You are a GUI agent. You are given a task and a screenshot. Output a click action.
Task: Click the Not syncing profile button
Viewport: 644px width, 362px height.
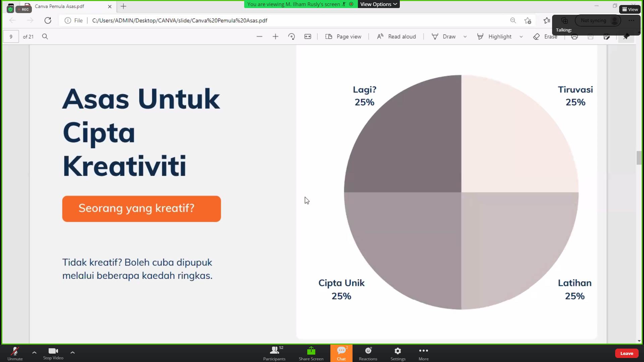pos(598,20)
